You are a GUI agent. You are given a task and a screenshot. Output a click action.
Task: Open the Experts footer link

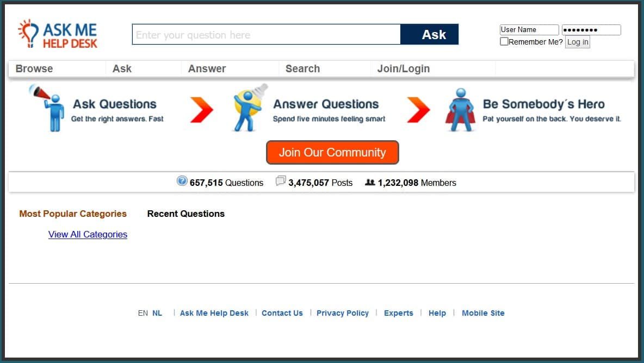(x=398, y=313)
